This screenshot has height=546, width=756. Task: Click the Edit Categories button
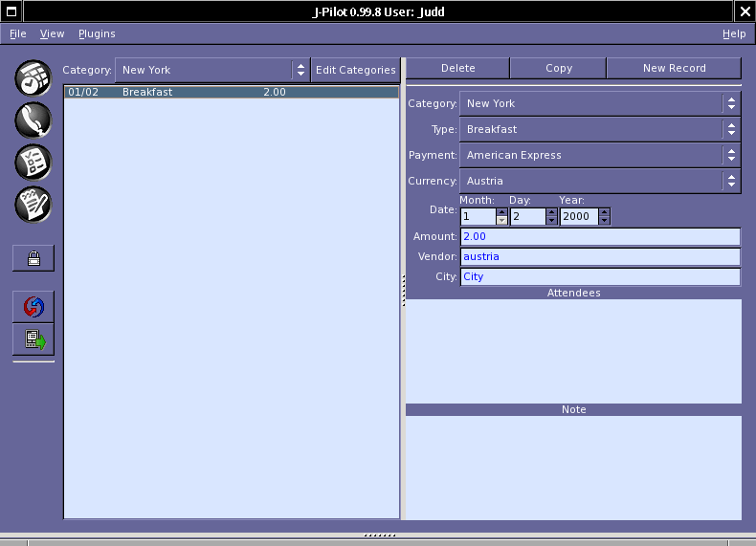355,70
